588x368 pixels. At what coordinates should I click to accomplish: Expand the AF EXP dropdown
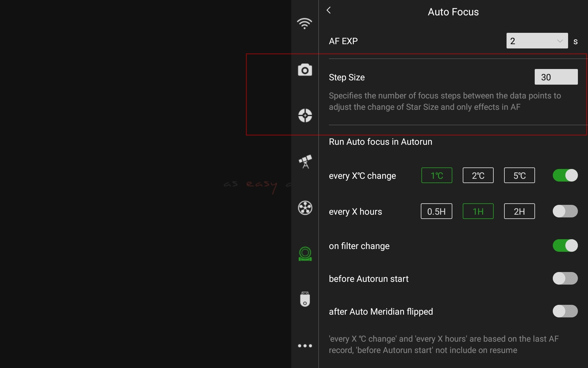tap(537, 41)
